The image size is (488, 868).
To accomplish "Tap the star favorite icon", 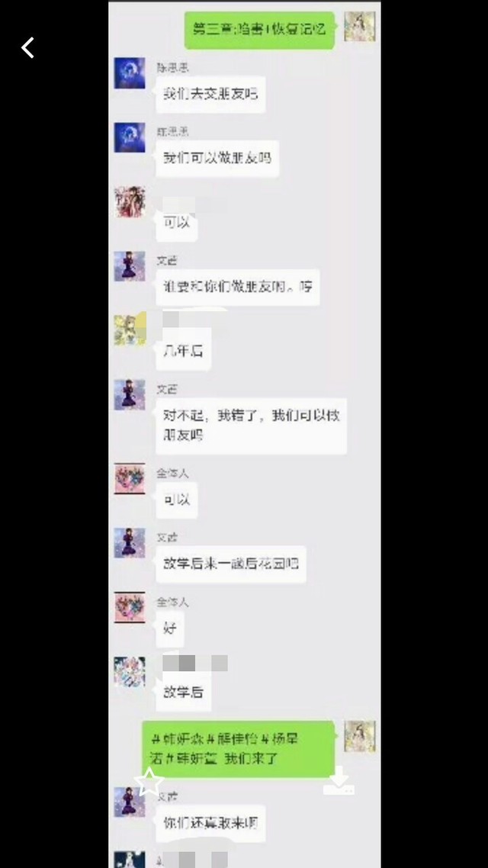I will click(149, 782).
